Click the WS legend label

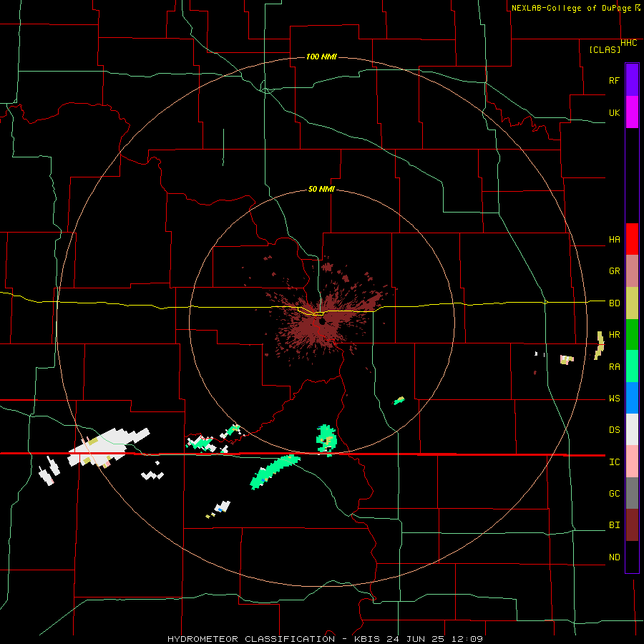(615, 399)
